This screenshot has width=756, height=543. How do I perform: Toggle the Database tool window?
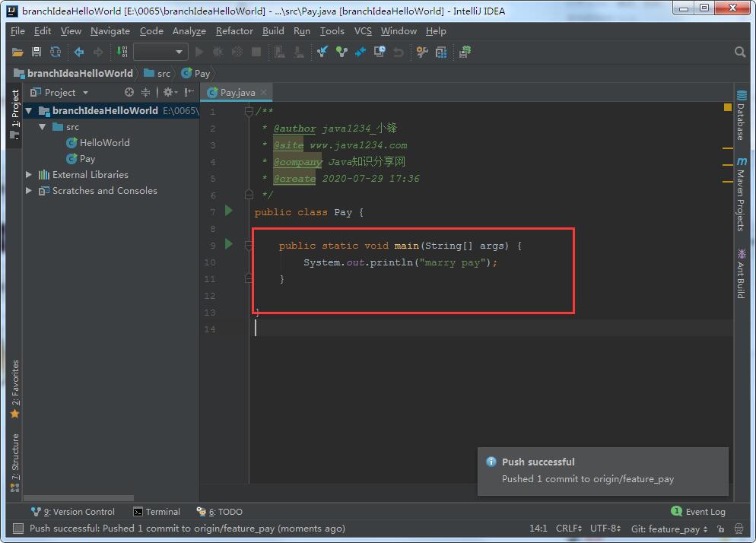point(742,115)
